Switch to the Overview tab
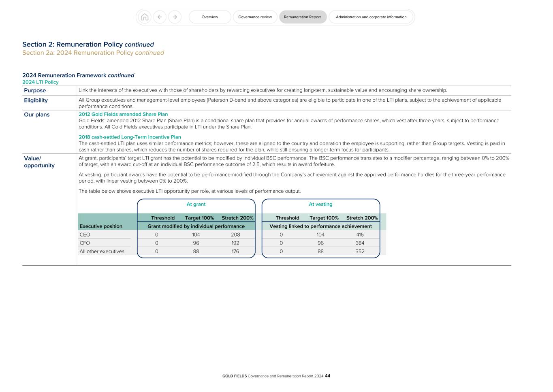The image size is (553, 392). point(209,17)
